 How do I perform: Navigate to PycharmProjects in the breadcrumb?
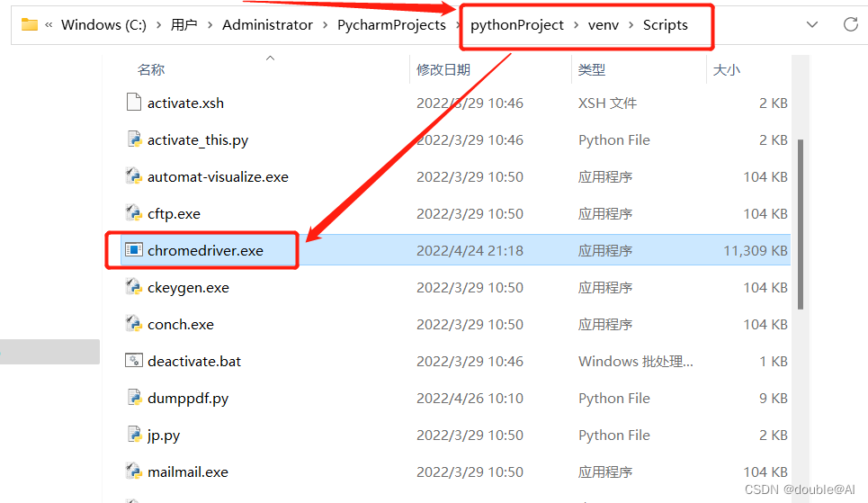[x=391, y=25]
